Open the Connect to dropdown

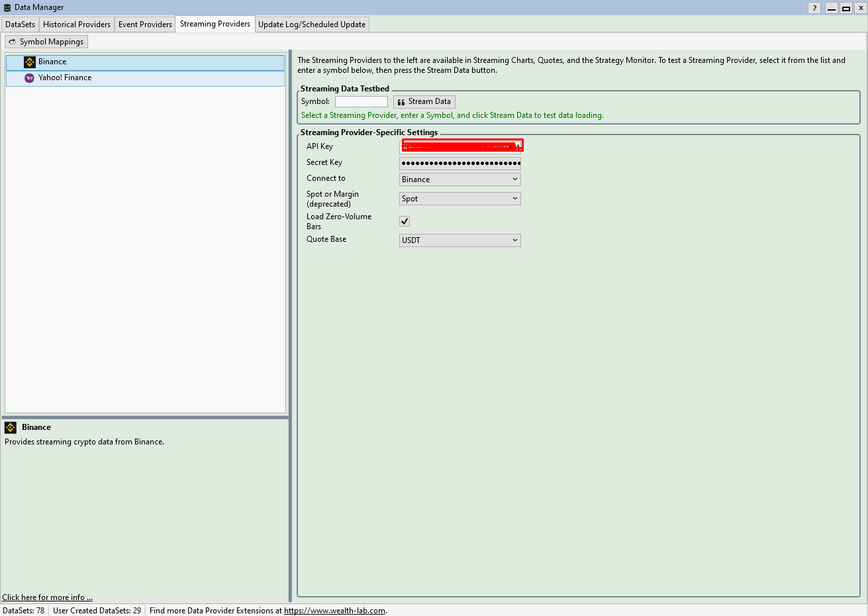(460, 180)
